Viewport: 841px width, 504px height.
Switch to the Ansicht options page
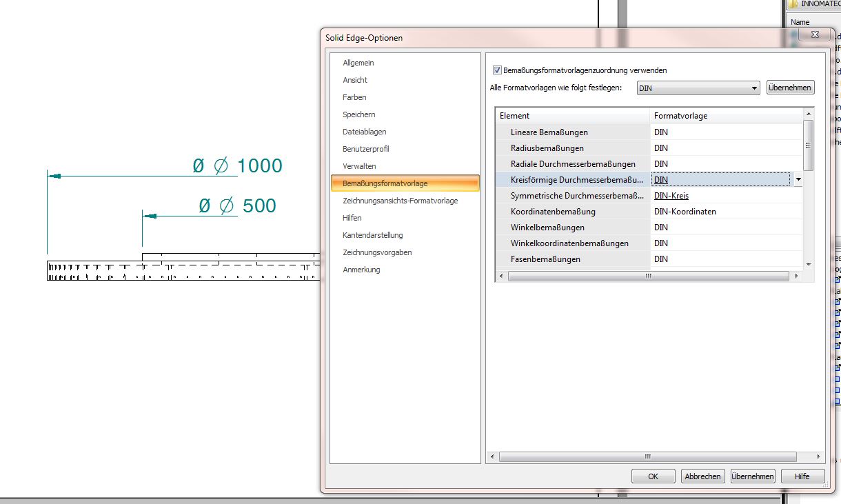click(x=355, y=80)
